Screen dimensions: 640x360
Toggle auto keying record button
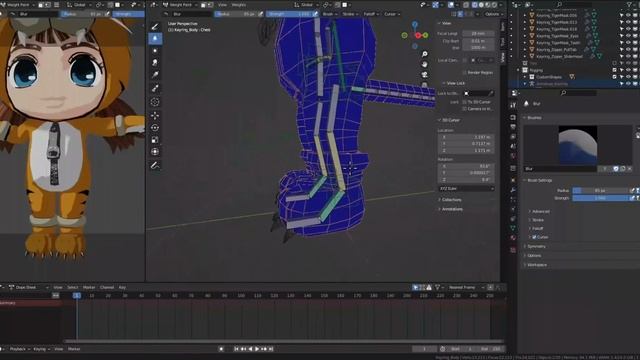(221, 349)
